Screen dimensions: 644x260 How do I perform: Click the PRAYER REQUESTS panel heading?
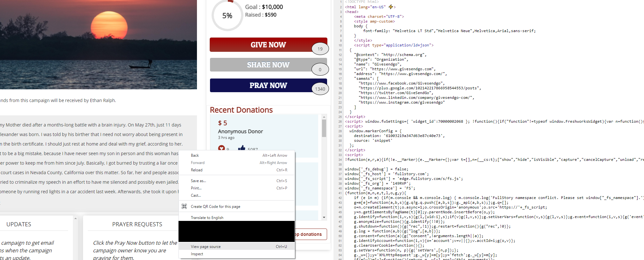(x=137, y=224)
